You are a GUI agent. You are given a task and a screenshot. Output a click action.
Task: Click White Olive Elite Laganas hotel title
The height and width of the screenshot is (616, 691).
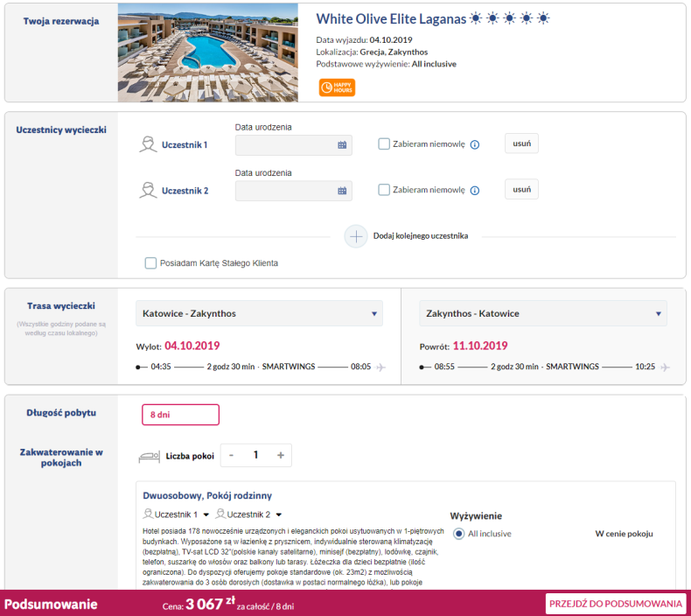point(391,19)
